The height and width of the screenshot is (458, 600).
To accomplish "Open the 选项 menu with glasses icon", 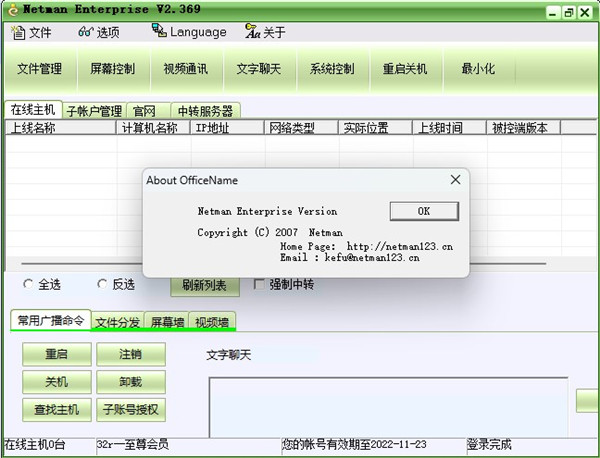I will click(x=98, y=32).
